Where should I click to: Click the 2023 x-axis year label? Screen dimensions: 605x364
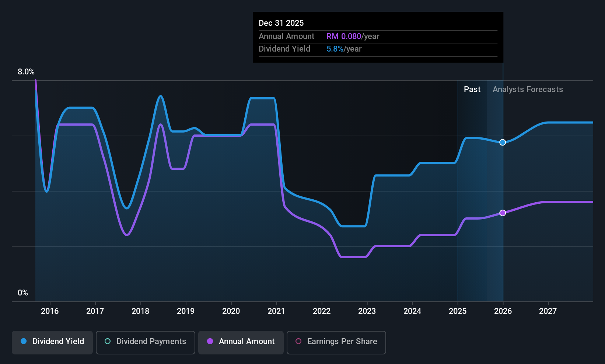(367, 311)
